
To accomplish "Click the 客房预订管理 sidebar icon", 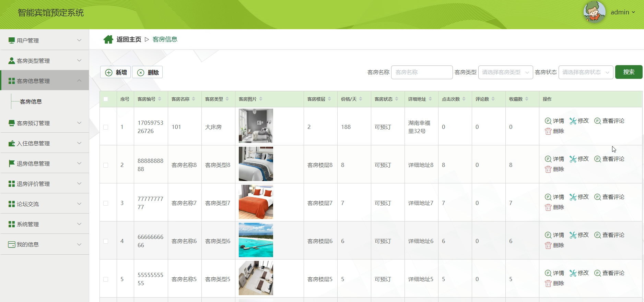I will [x=12, y=123].
